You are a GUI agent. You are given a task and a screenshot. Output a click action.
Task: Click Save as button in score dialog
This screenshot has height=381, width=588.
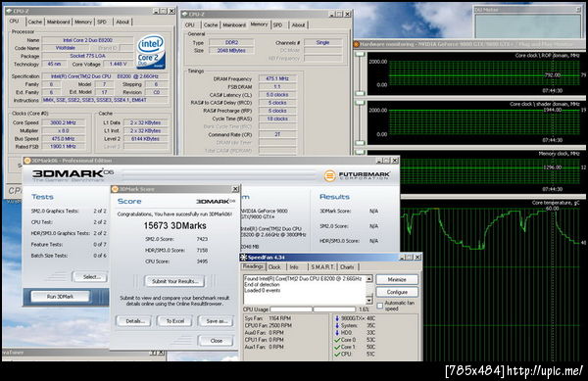click(x=217, y=321)
